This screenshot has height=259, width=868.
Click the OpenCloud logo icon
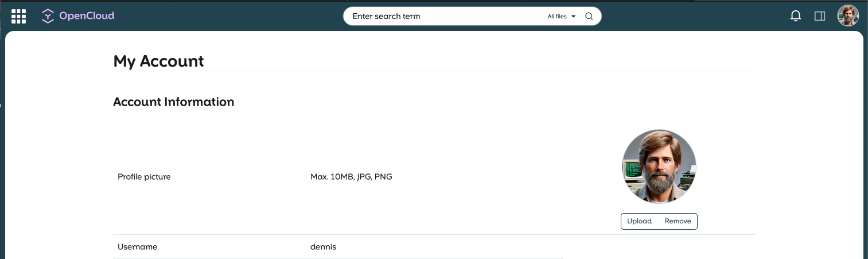pos(48,16)
